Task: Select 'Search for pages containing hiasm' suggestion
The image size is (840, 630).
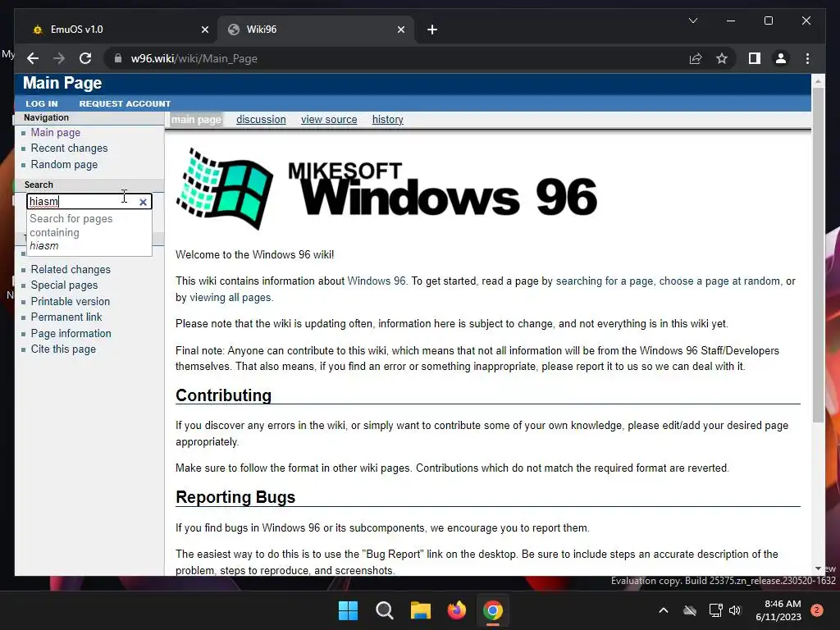Action: [x=89, y=232]
